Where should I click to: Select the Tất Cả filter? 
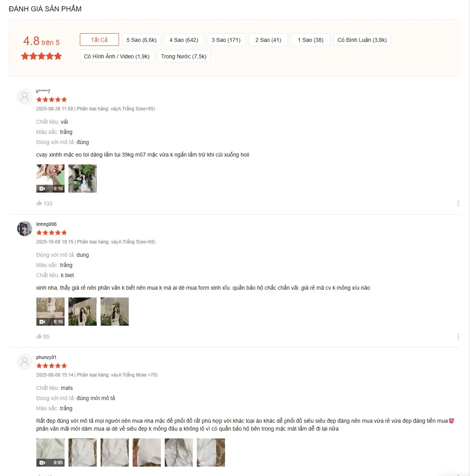click(99, 40)
